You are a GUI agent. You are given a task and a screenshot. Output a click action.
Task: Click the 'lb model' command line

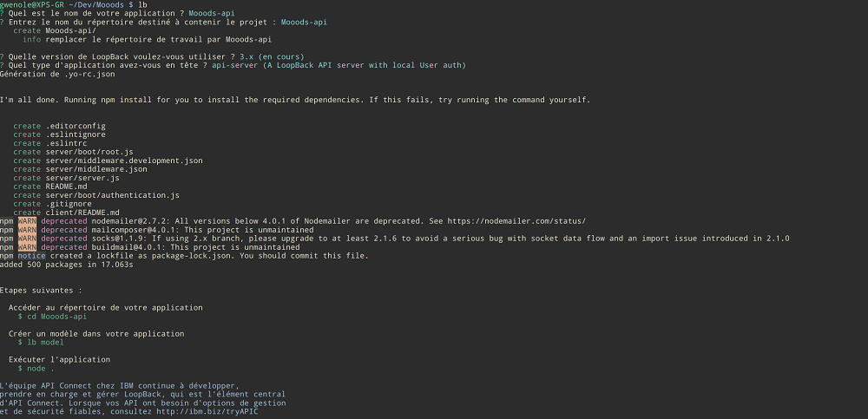click(x=41, y=342)
